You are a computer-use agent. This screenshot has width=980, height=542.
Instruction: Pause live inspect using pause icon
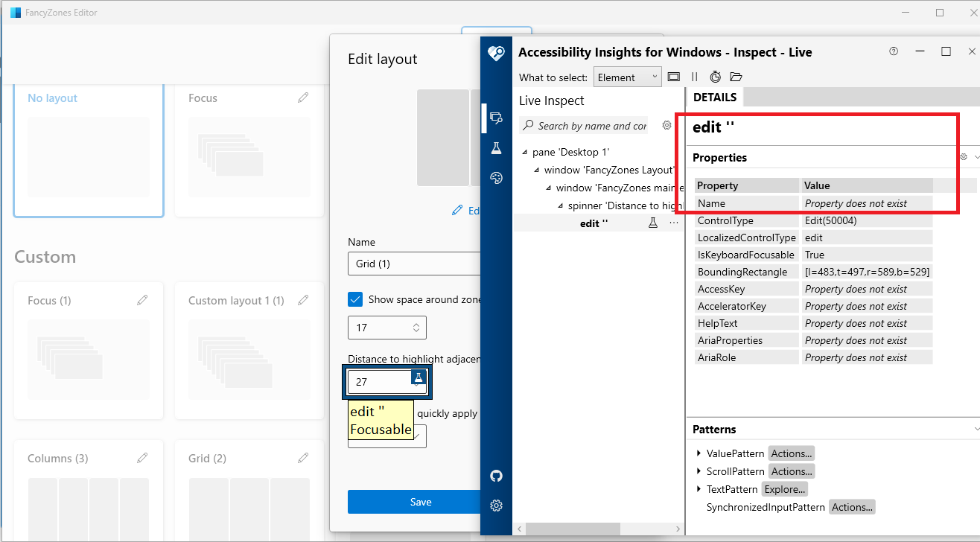(694, 77)
